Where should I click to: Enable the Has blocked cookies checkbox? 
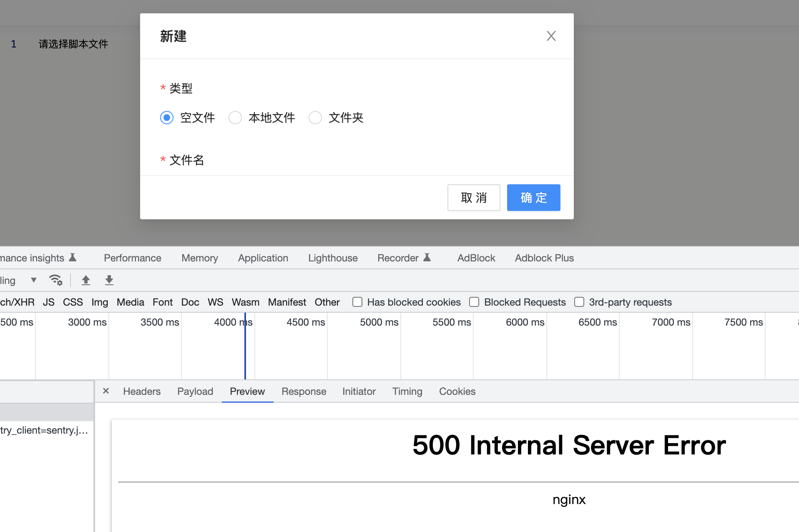[x=357, y=302]
